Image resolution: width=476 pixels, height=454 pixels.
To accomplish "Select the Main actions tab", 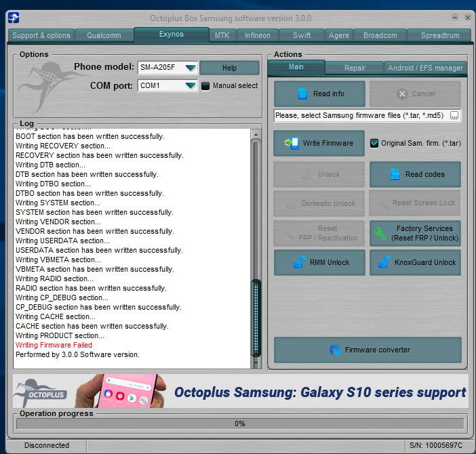I will point(296,67).
